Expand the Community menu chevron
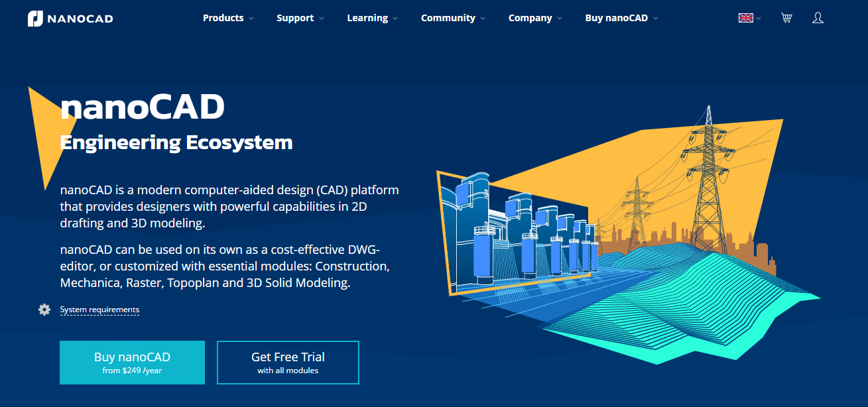 (483, 19)
